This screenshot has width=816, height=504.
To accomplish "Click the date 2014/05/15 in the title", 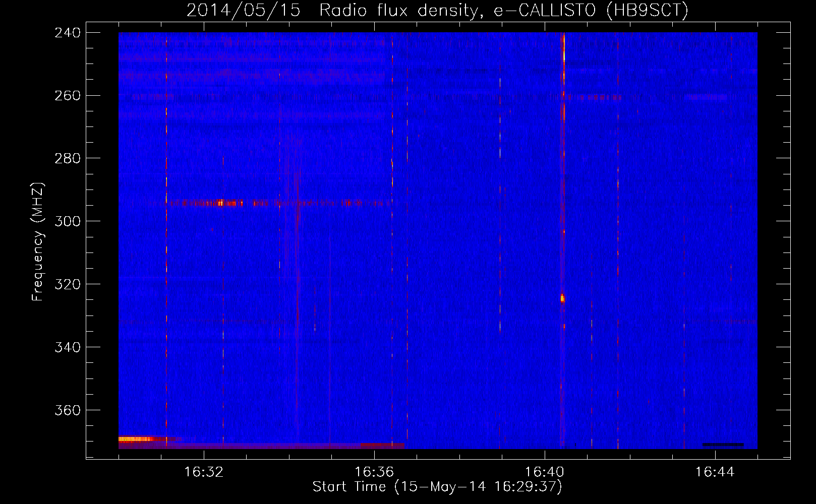I will [243, 10].
